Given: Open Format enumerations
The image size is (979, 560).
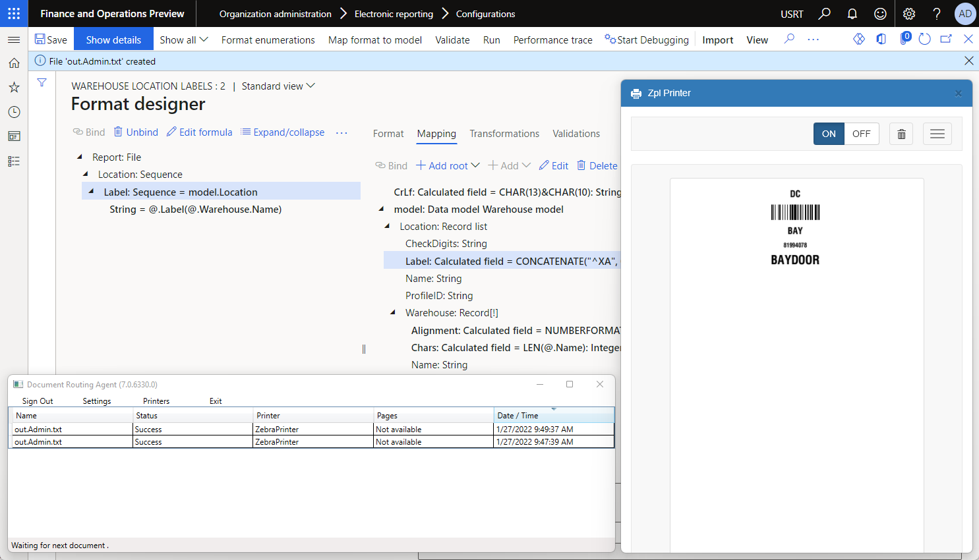Looking at the screenshot, I should point(268,40).
